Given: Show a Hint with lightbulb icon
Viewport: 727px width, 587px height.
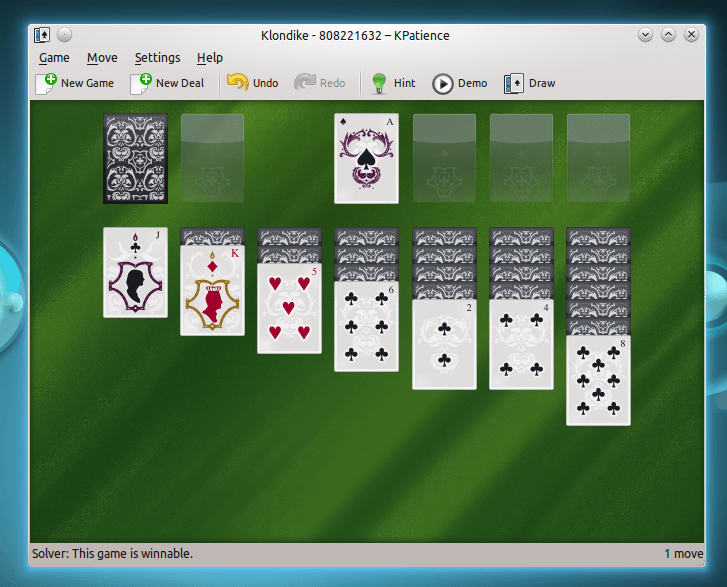Looking at the screenshot, I should pos(379,83).
